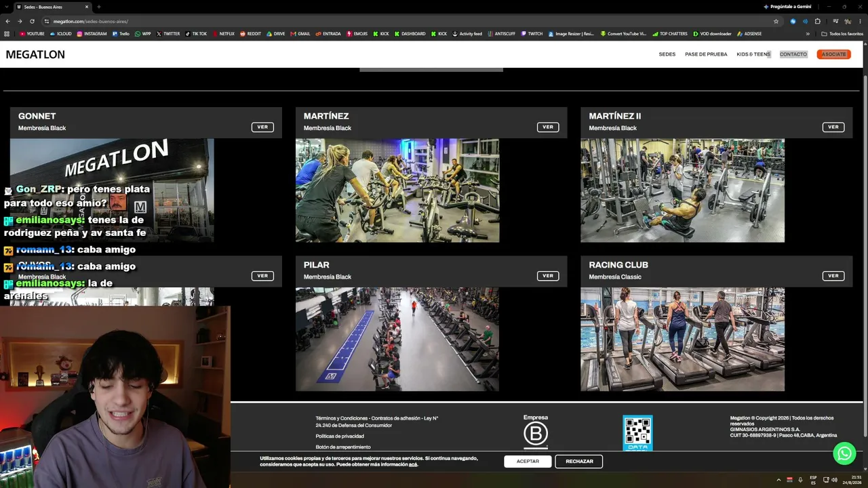Open the ADSENSE bookmark

749,34
